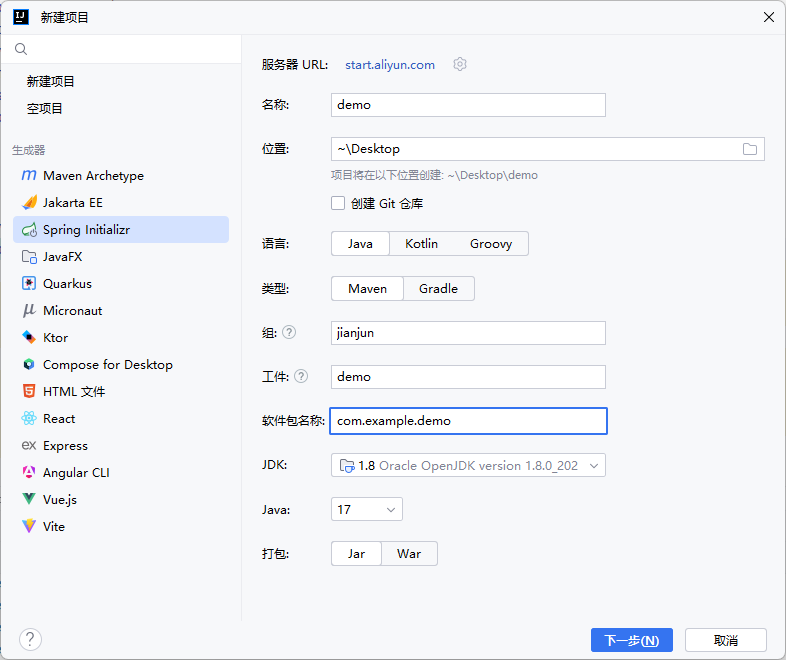This screenshot has height=660, width=786.
Task: Browse for location with folder icon
Action: [750, 149]
